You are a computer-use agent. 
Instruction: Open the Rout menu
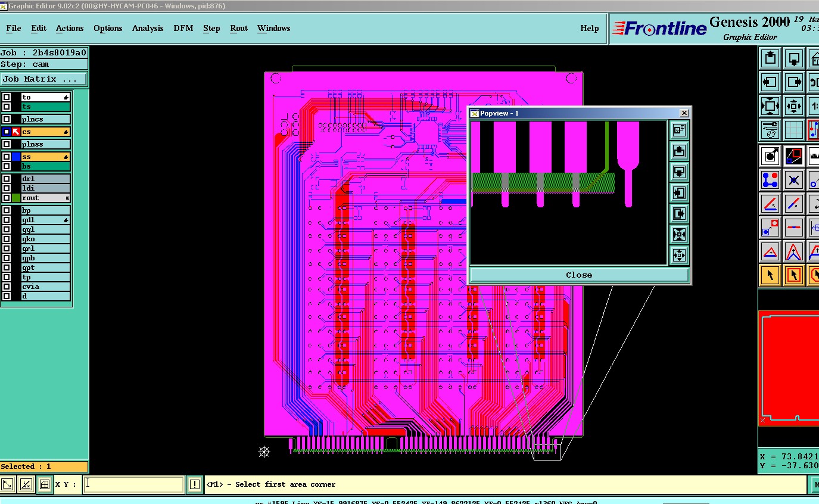[239, 28]
